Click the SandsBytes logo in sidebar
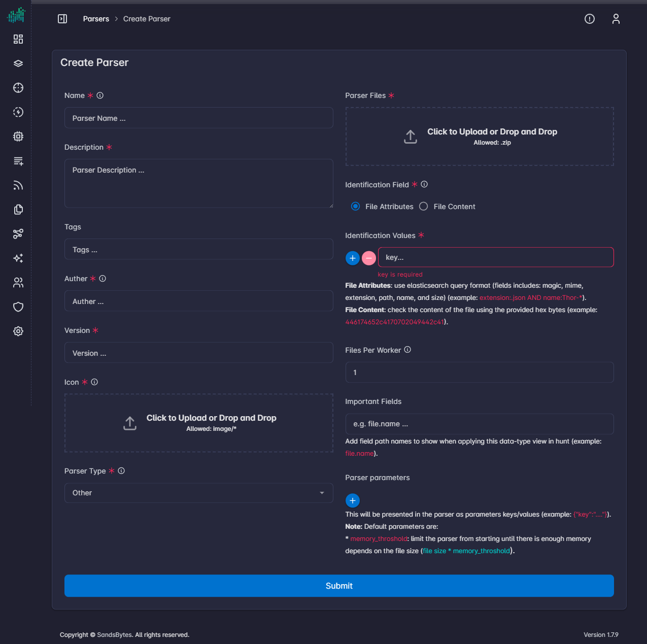 (16, 15)
